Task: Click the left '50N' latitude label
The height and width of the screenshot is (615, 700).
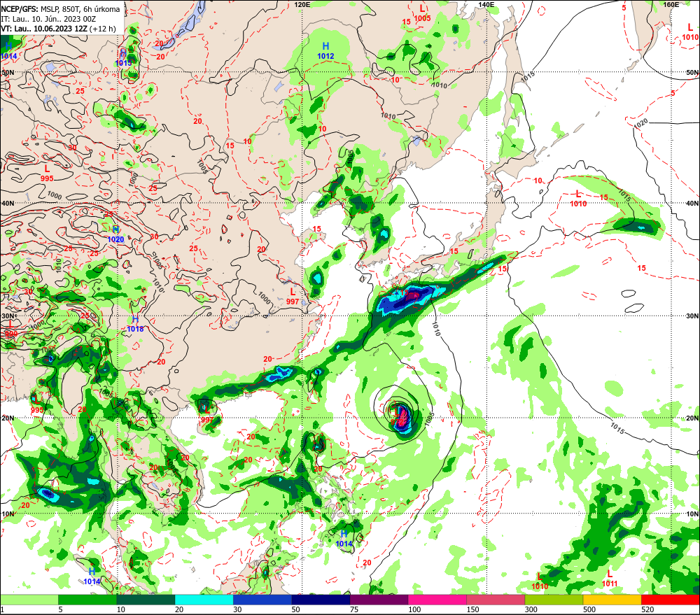Action: (8, 72)
